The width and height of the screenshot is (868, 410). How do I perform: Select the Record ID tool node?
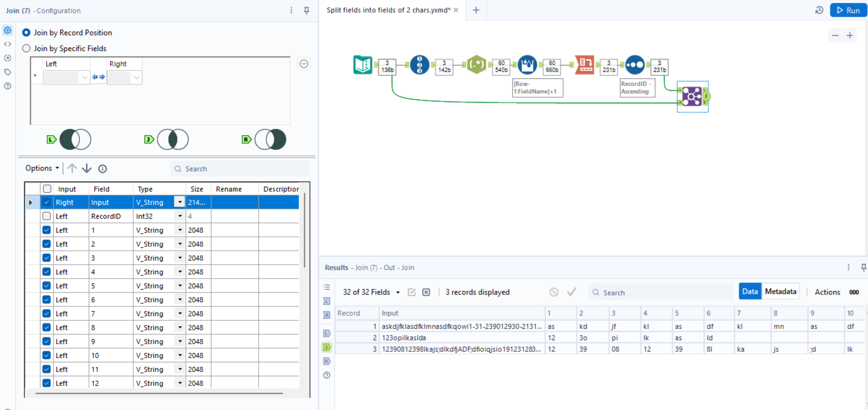pyautogui.click(x=419, y=65)
